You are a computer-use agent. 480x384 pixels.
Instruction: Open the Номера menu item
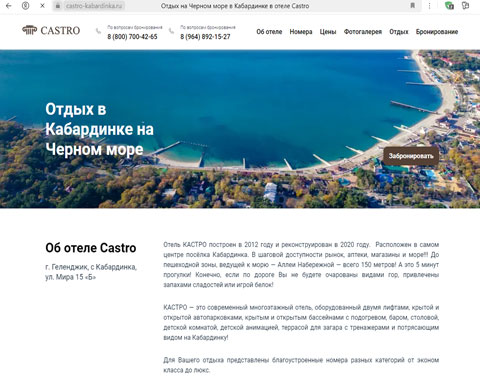301,32
